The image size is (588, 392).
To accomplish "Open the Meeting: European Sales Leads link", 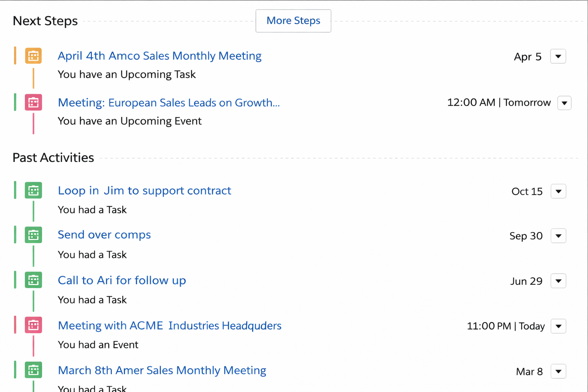I will tap(168, 103).
